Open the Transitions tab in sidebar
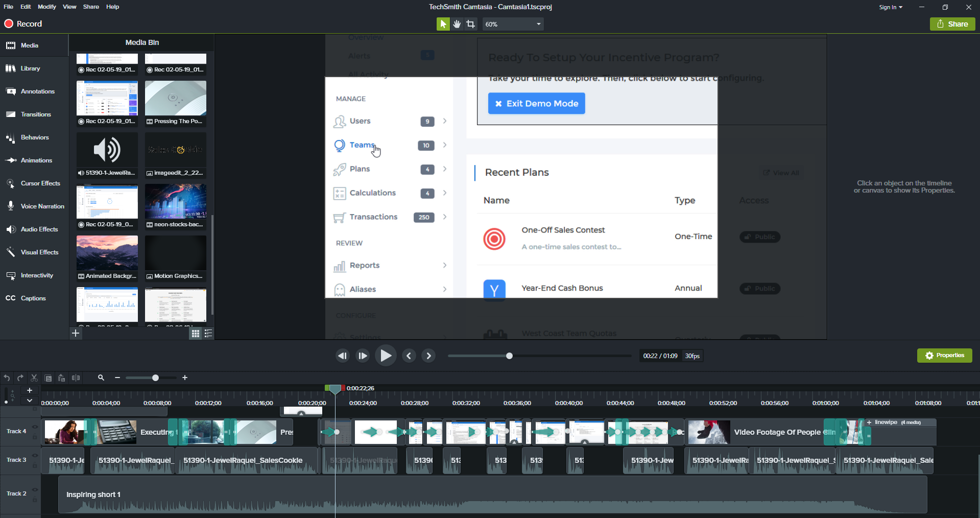 (x=35, y=114)
